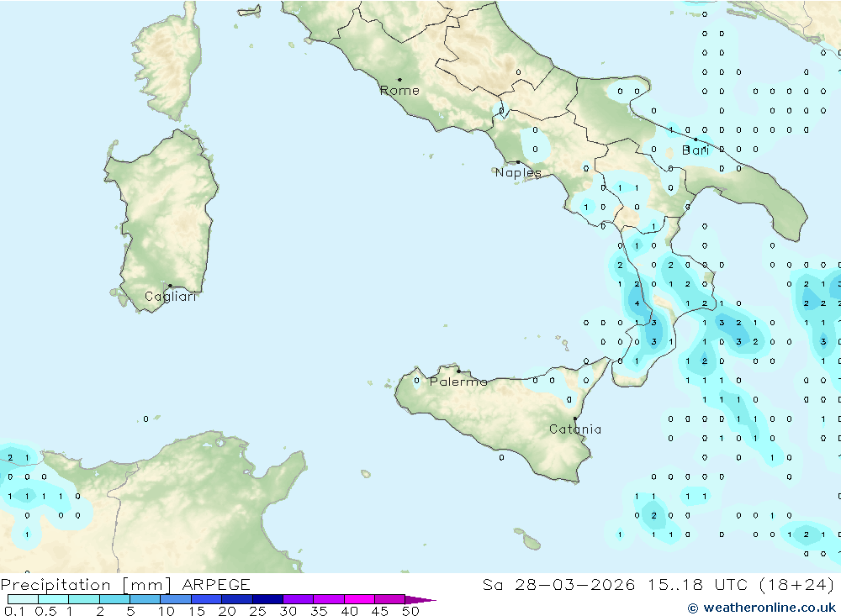The width and height of the screenshot is (841, 616).
Task: Click the precipitation value '4' over Calabria
Action: coord(637,303)
